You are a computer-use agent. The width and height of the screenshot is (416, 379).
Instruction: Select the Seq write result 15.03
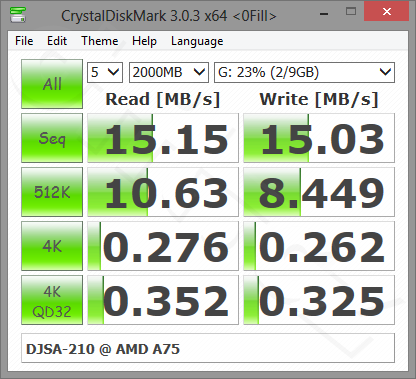point(319,138)
